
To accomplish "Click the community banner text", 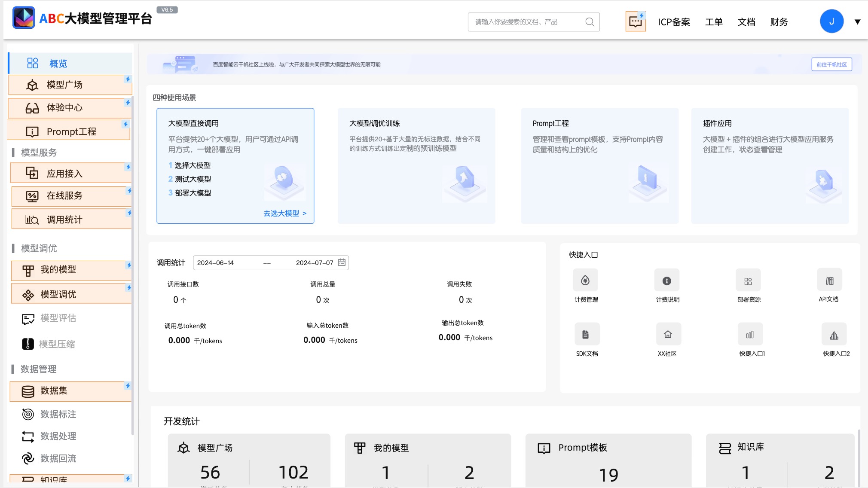I will point(296,64).
